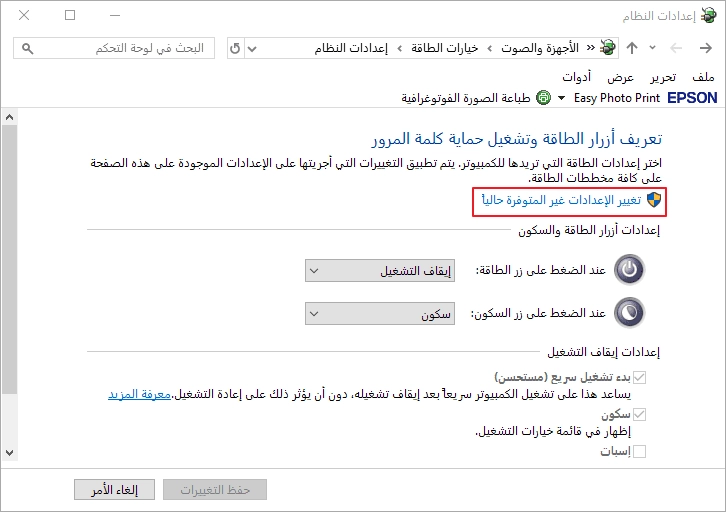
Task: Click الأجهزة والصوت breadcrumb
Action: click(540, 48)
